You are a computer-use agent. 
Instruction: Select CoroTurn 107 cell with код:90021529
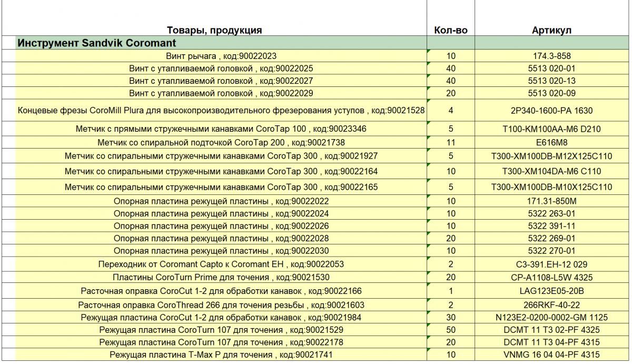[221, 330]
